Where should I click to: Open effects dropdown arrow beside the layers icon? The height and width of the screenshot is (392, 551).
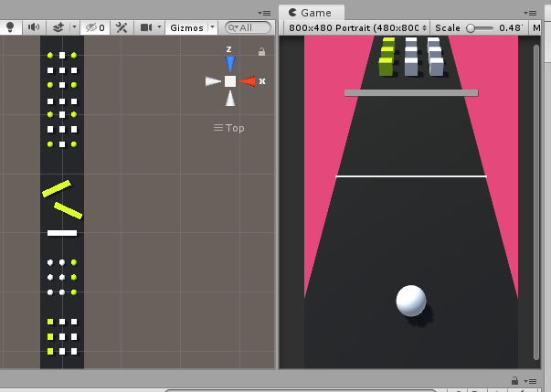[74, 26]
